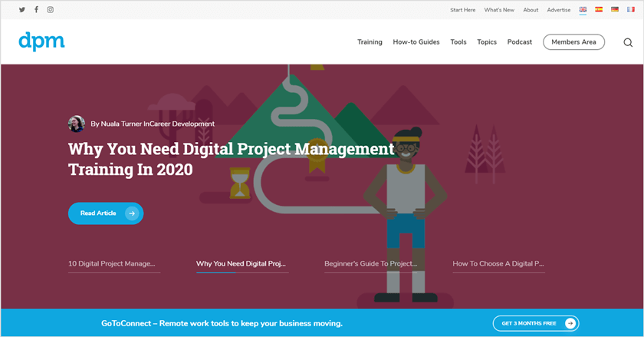Viewport: 644px width, 337px height.
Task: Switch language using the UK flag
Action: [x=583, y=10]
